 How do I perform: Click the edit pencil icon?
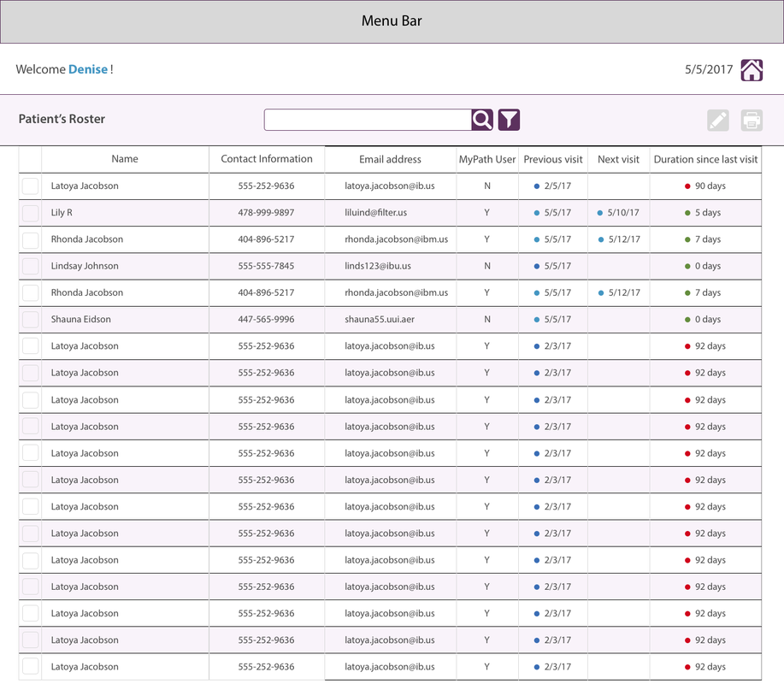[x=718, y=121]
